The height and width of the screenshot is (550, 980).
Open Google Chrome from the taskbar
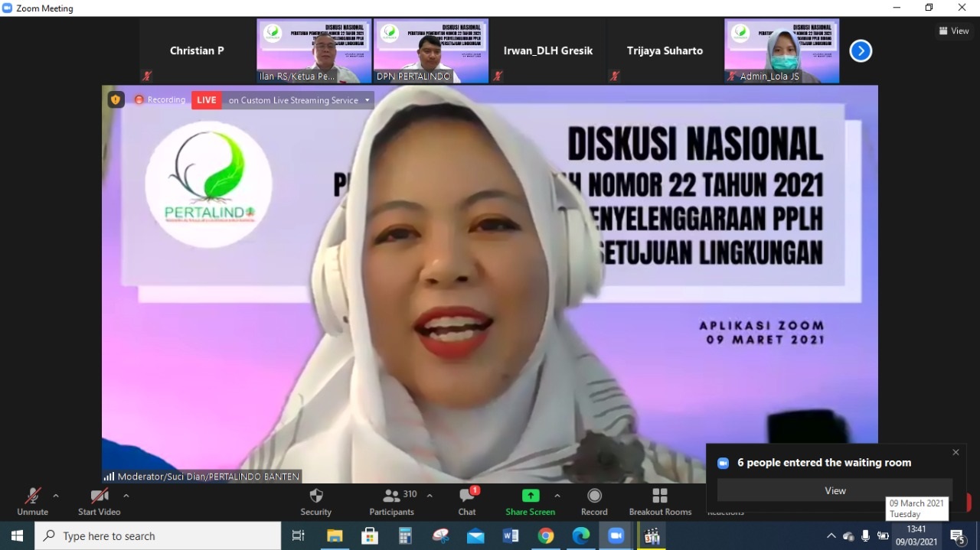(545, 536)
